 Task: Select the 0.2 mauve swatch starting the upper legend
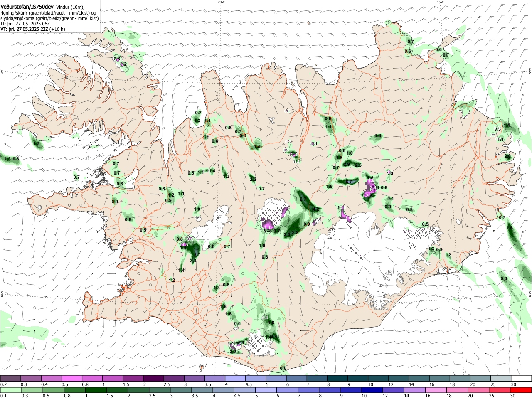10,379
